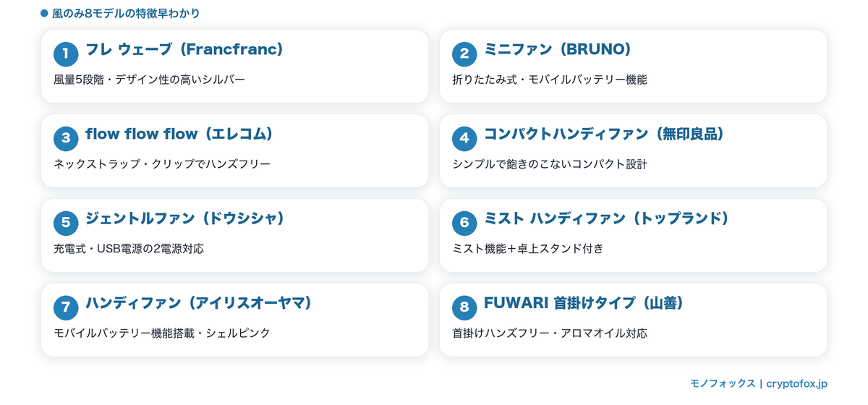Select ジェントルファン（ドウシシャ） title
The width and height of the screenshot is (868, 405).
[185, 218]
